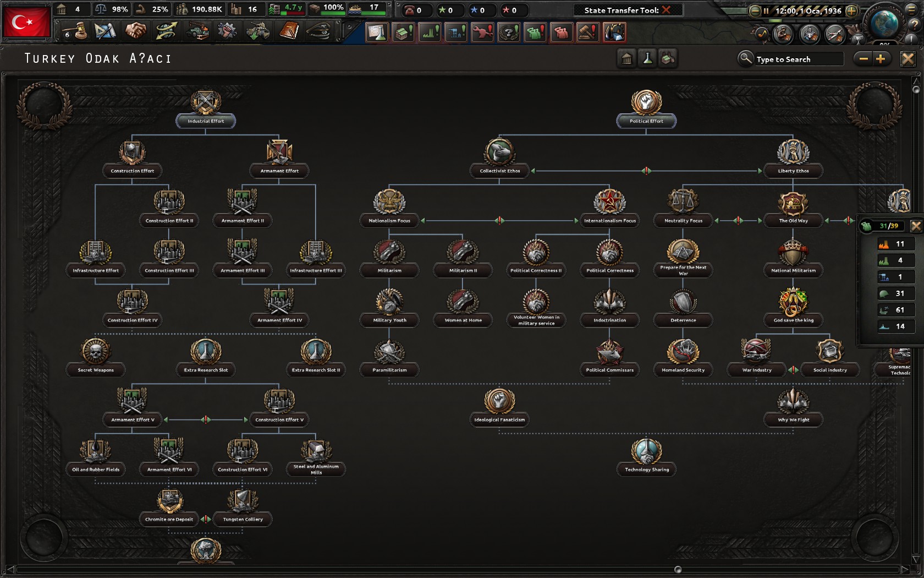Toggle the research flask focus filter
924x578 pixels.
point(647,58)
